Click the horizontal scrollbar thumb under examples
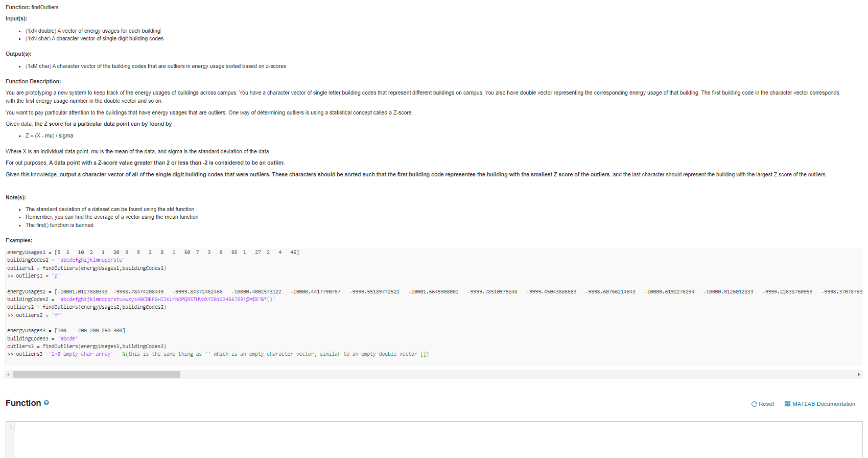The width and height of the screenshot is (868, 458). click(97, 374)
